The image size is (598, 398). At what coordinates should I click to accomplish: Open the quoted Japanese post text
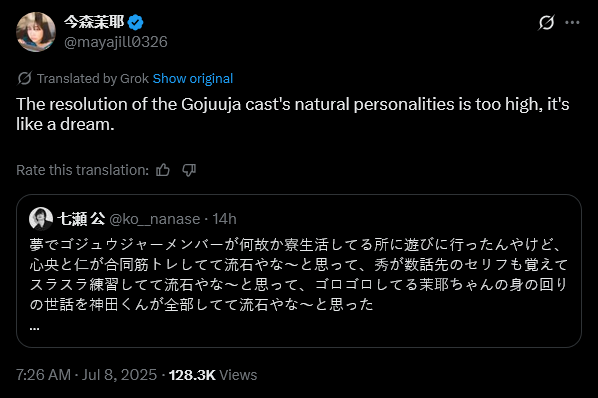299,274
